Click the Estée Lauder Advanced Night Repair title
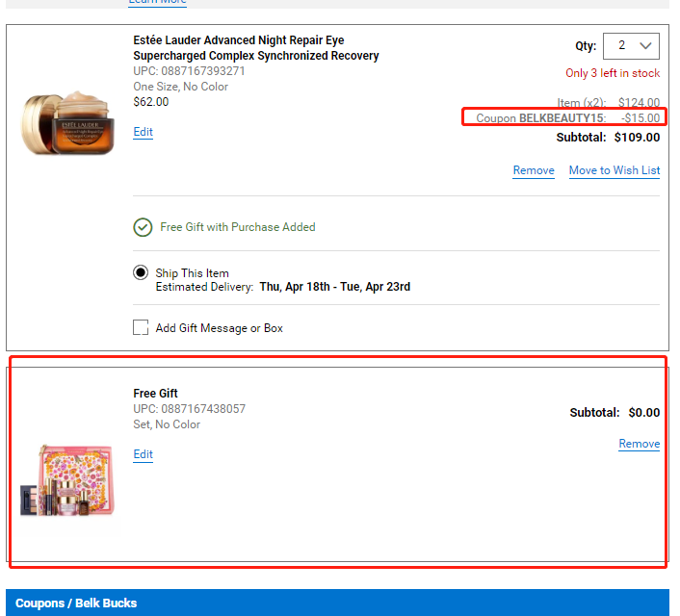The image size is (680, 616). 256,48
